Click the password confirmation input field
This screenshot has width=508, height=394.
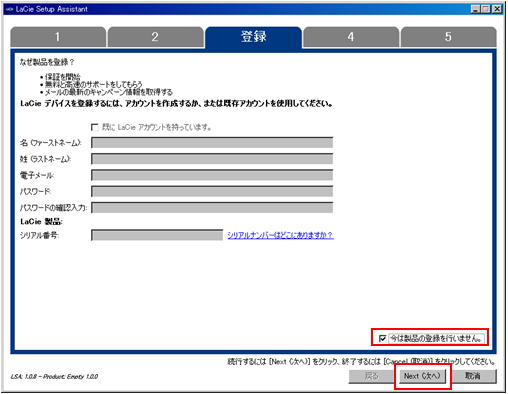point(212,207)
